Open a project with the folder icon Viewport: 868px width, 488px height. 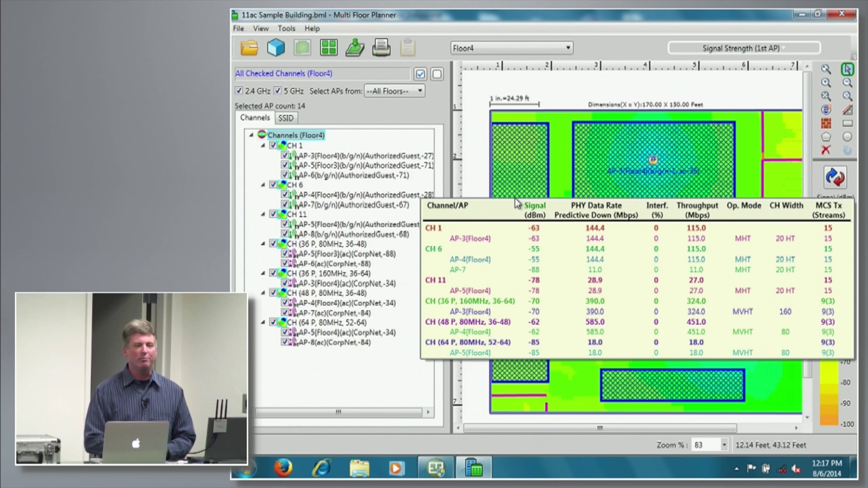(249, 48)
